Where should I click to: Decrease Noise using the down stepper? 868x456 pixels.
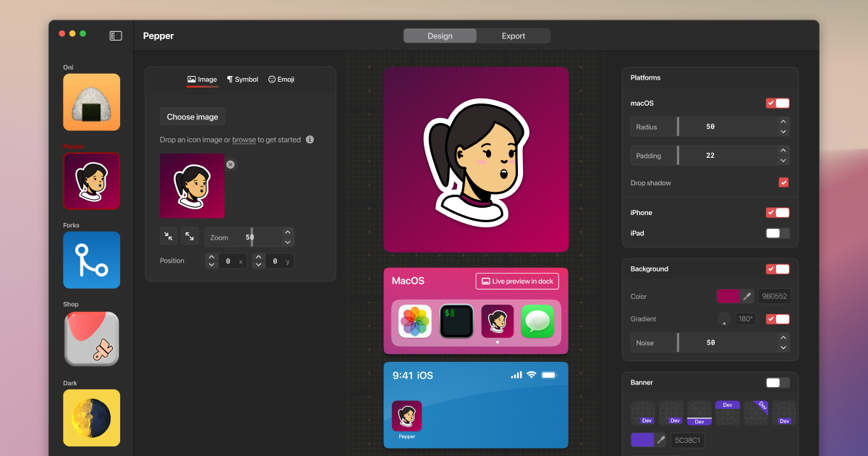pyautogui.click(x=783, y=347)
